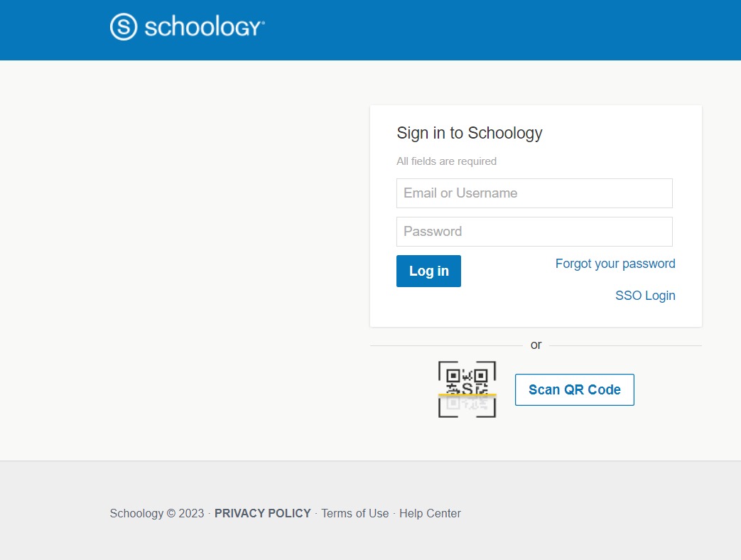The image size is (741, 560).
Task: Focus the Password input field
Action: (534, 232)
